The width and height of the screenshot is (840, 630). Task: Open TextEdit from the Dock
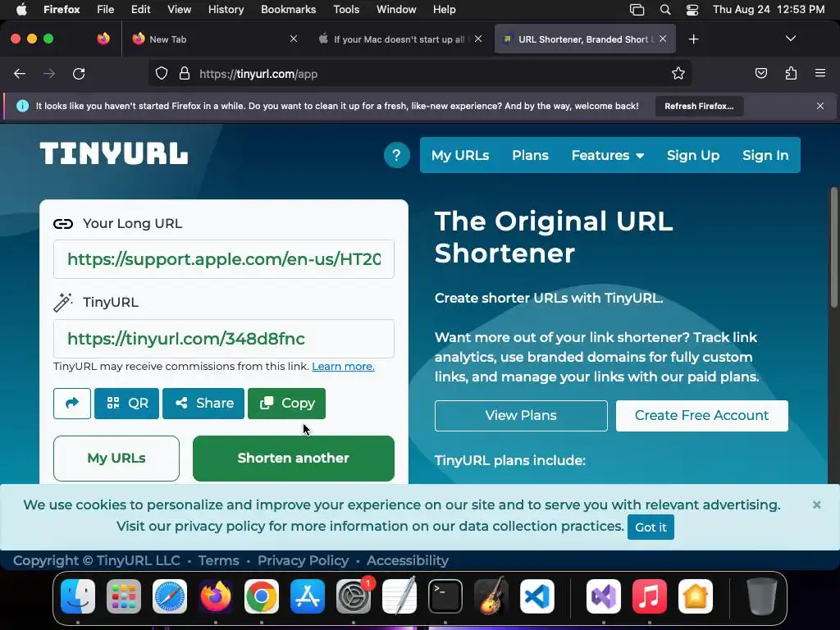click(399, 596)
